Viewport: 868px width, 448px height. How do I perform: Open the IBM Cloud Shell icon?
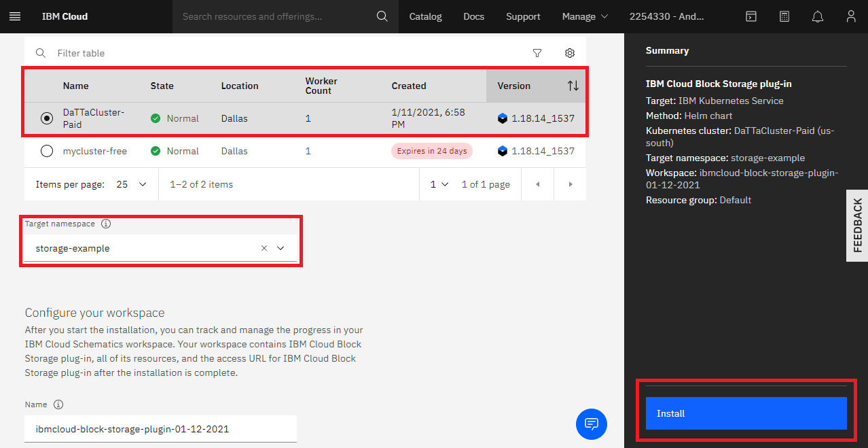click(751, 16)
